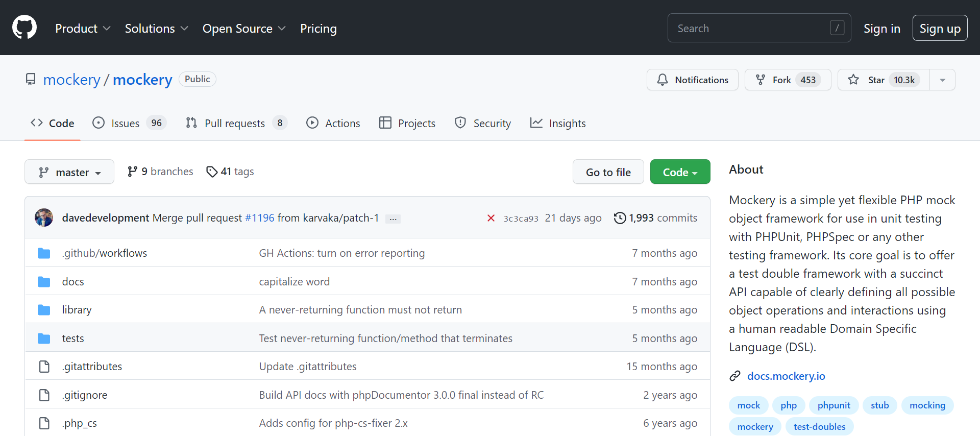The height and width of the screenshot is (436, 980).
Task: Click the folder icon for .github/workflows
Action: [x=44, y=253]
